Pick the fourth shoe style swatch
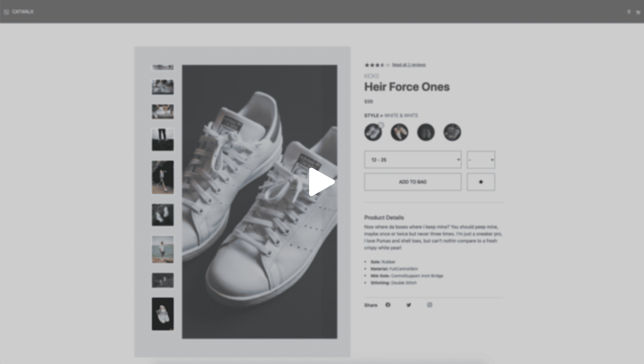644x364 pixels. click(x=452, y=132)
